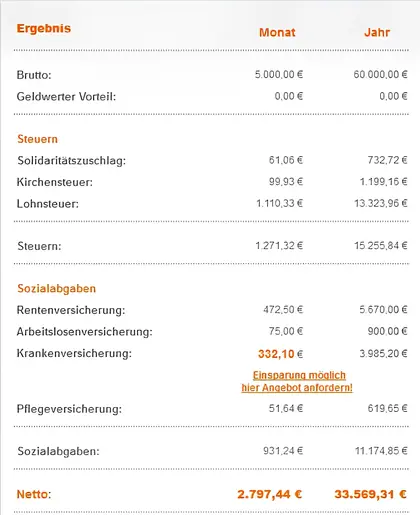Click monthly Solidaritätszuschlag value 61,06 €

coord(286,160)
